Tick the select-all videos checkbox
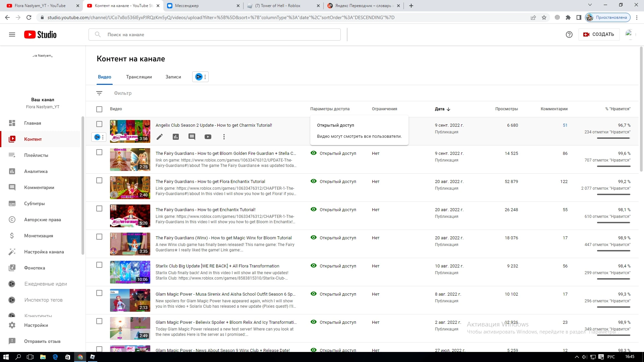Screen dimensions: 644x362 point(99,109)
